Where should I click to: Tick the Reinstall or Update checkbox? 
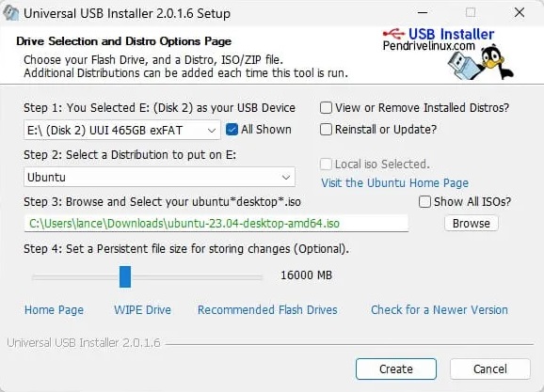pos(326,130)
